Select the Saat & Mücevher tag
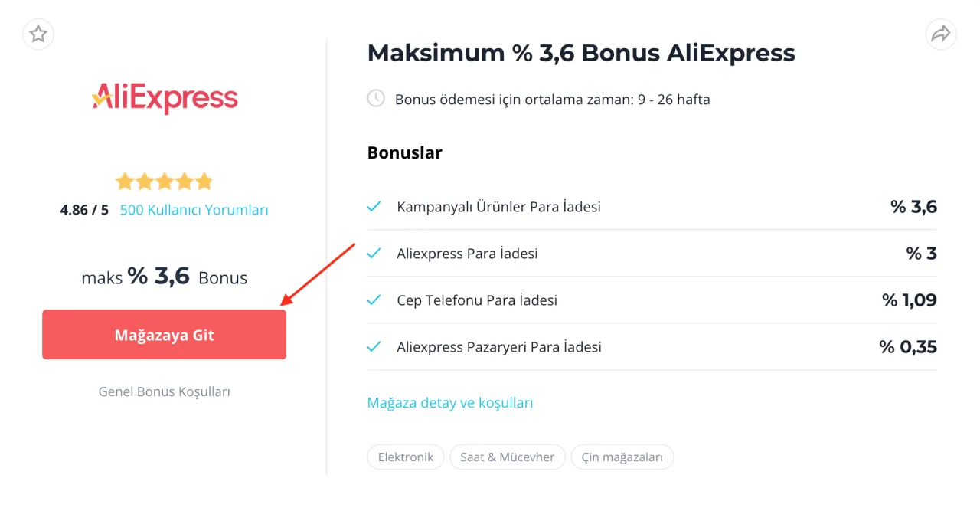 (508, 457)
